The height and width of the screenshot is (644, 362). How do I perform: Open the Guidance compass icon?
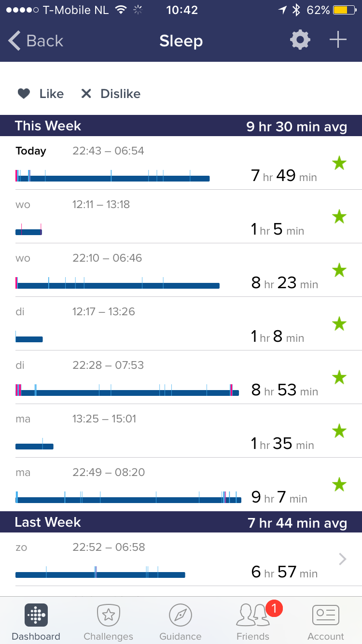tap(181, 616)
